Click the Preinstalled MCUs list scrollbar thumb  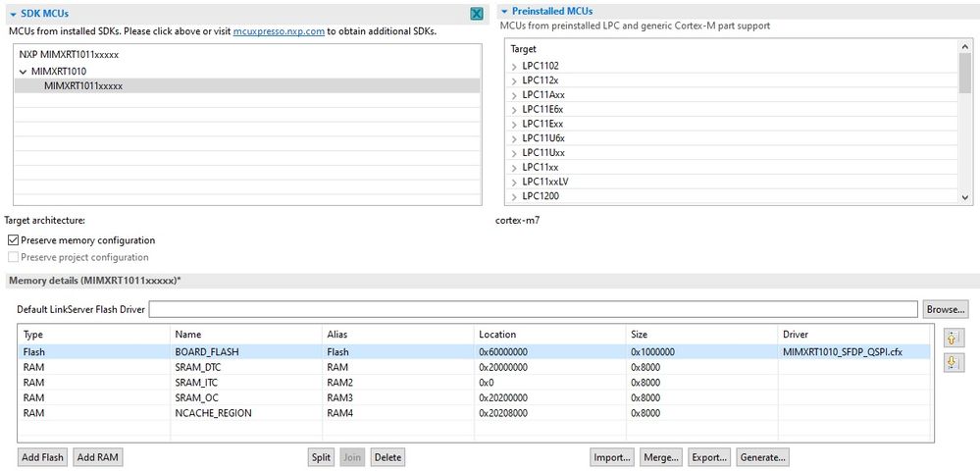[964, 73]
